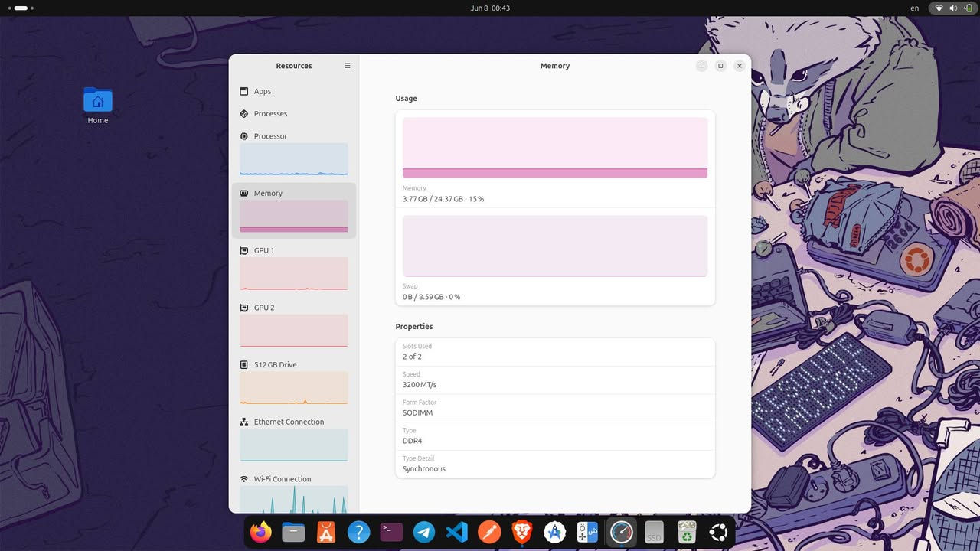Click the 'Usage' section heading
This screenshot has width=980, height=551.
click(x=406, y=99)
